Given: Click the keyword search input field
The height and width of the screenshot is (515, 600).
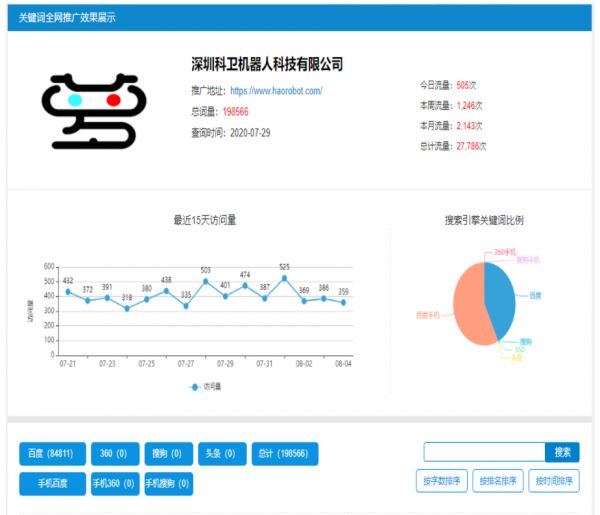Looking at the screenshot, I should [484, 452].
